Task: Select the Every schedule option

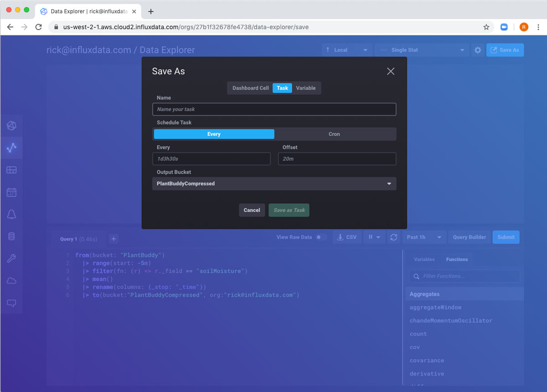Action: click(x=214, y=134)
